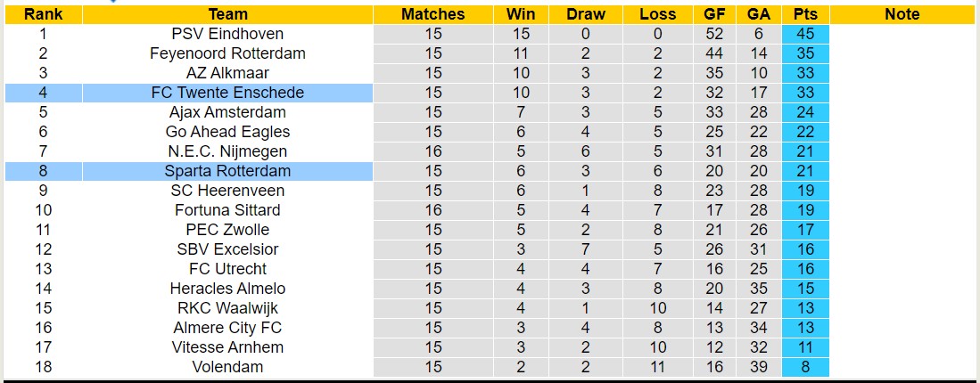Click Volendam's 8 points cell

(805, 367)
